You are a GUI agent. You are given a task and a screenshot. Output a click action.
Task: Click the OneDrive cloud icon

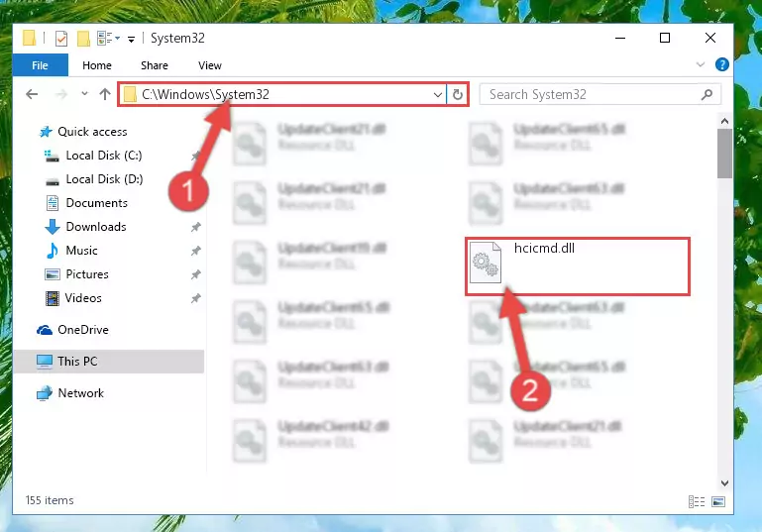pos(45,330)
